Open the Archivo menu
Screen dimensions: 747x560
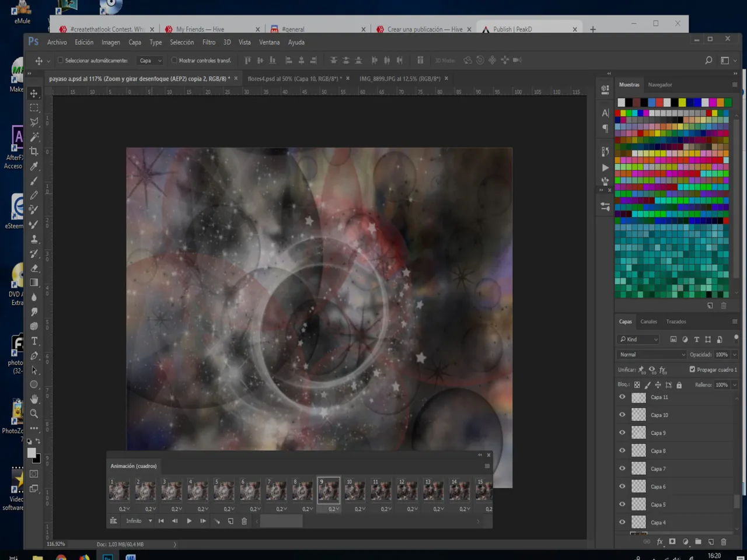[x=57, y=43]
